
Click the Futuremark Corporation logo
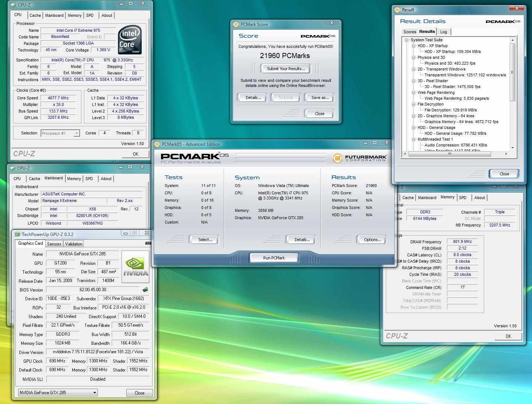(x=360, y=158)
